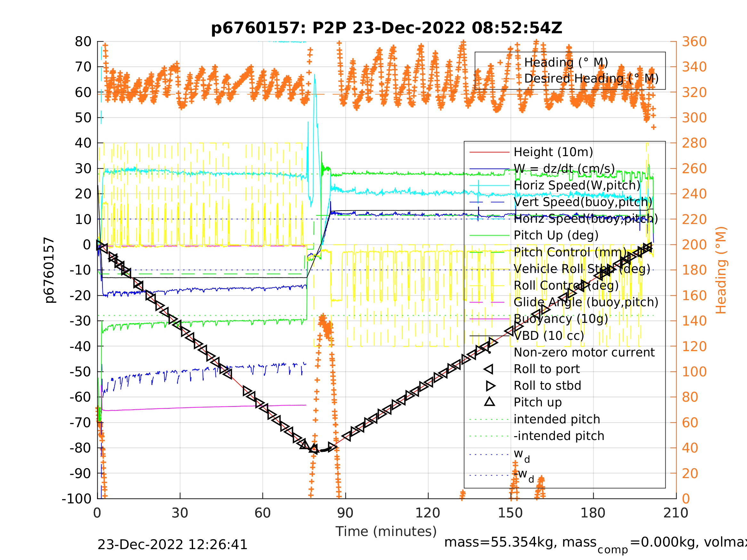Click the 'Roll to stbd' legend label

point(548,386)
